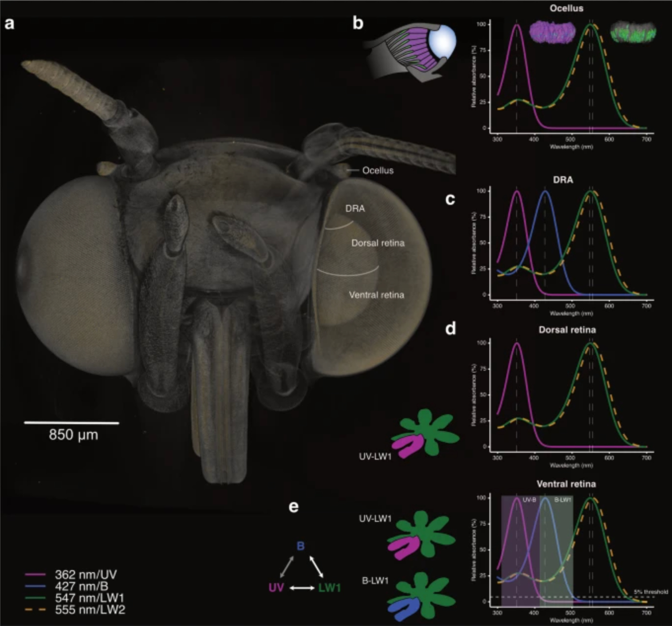The height and width of the screenshot is (626, 672).
Task: Select the UV-LW1 ommatidium icon beside Dorsal retina chart
Action: tap(425, 433)
